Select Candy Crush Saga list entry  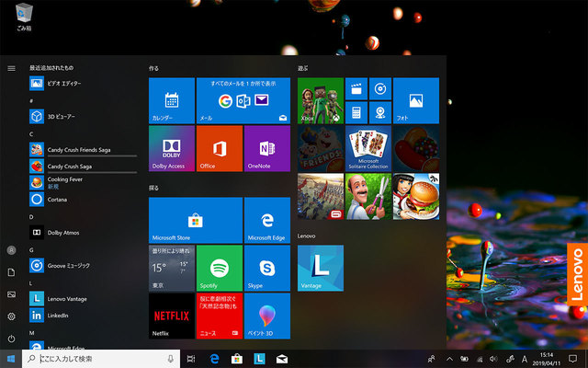coord(84,166)
